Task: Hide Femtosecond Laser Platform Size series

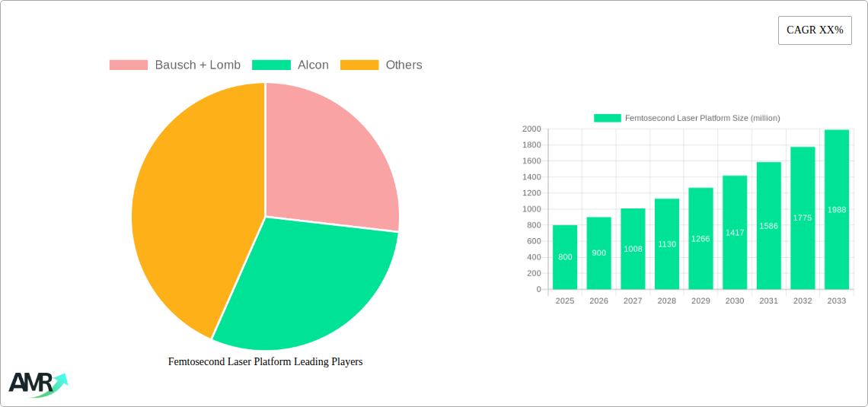Action: [687, 118]
